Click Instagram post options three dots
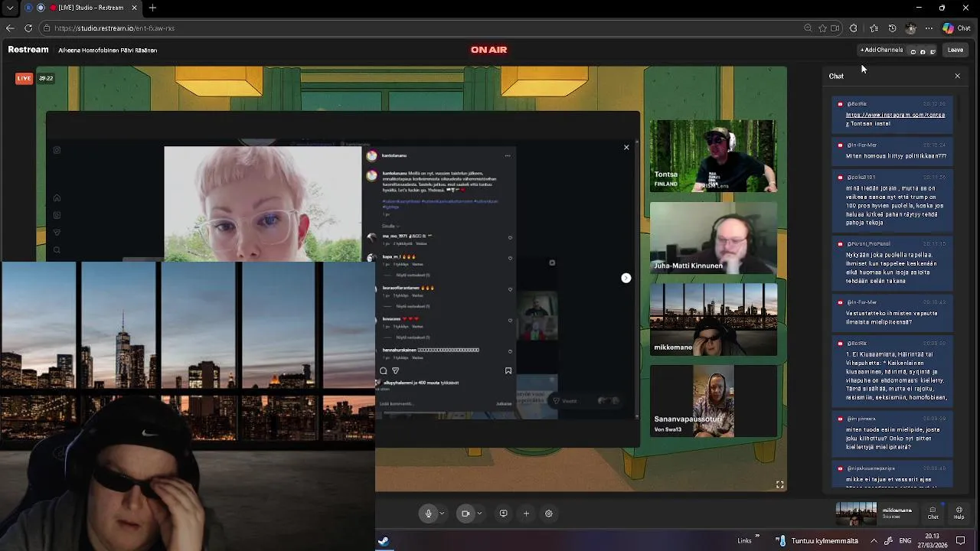This screenshot has height=551, width=980. point(507,155)
